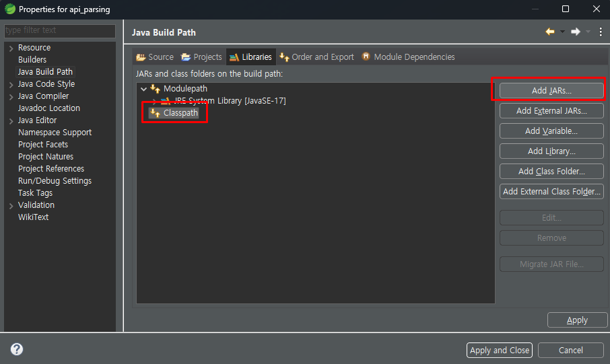Expand the Java Code Style category

click(11, 84)
